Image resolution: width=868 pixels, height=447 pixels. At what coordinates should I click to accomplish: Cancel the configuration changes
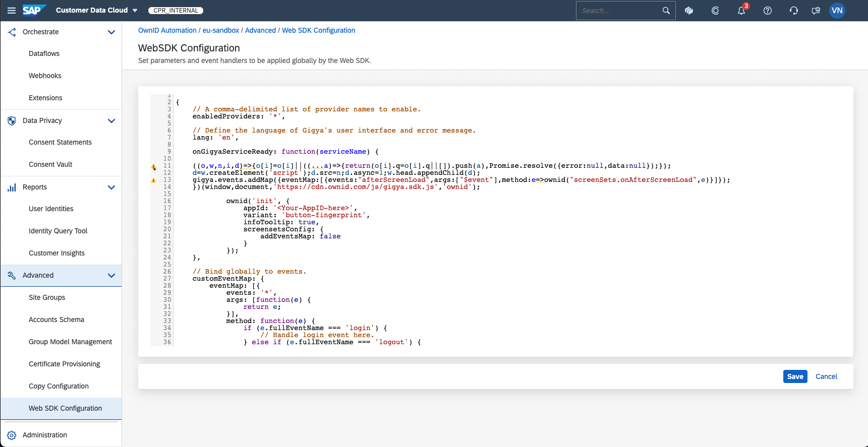coord(826,377)
